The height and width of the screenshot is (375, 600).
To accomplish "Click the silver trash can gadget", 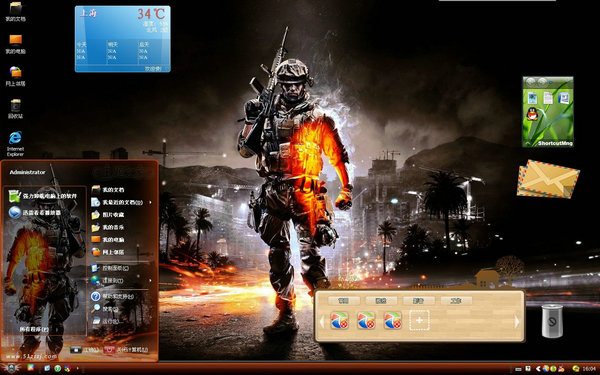I will [552, 321].
